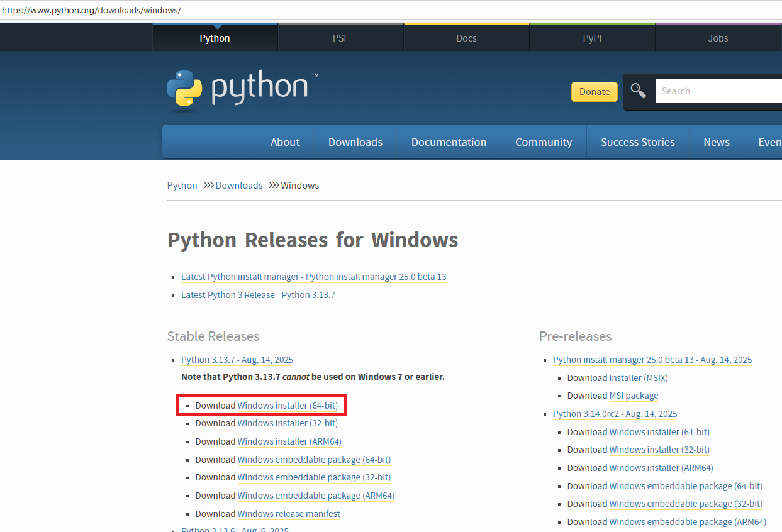Click the 'Pre-releases' heading
This screenshot has width=782, height=532.
[575, 336]
